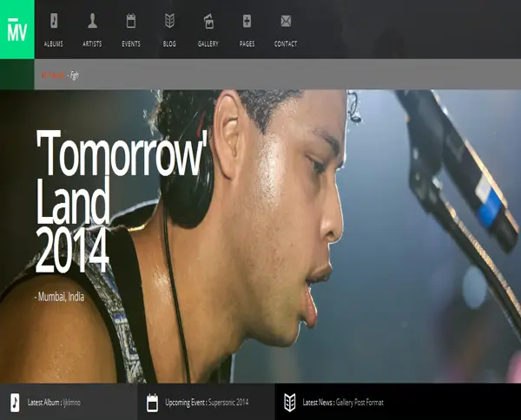Open latest album link 'Ijklmno'
Viewport: 521px width, 420px height.
click(x=72, y=403)
